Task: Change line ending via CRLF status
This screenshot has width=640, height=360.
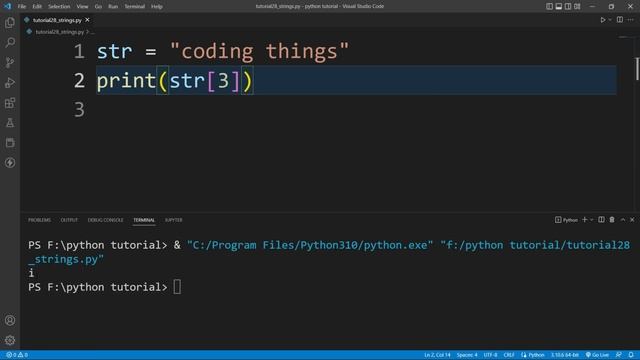Action: click(509, 355)
